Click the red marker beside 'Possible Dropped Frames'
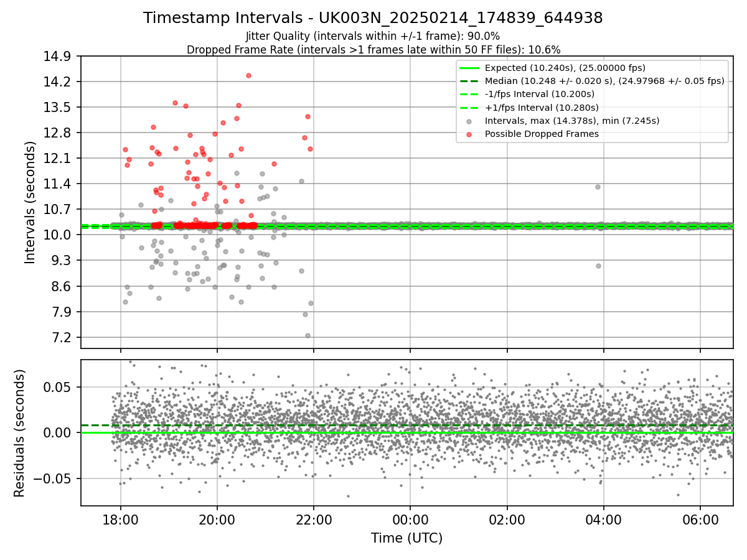 469,134
